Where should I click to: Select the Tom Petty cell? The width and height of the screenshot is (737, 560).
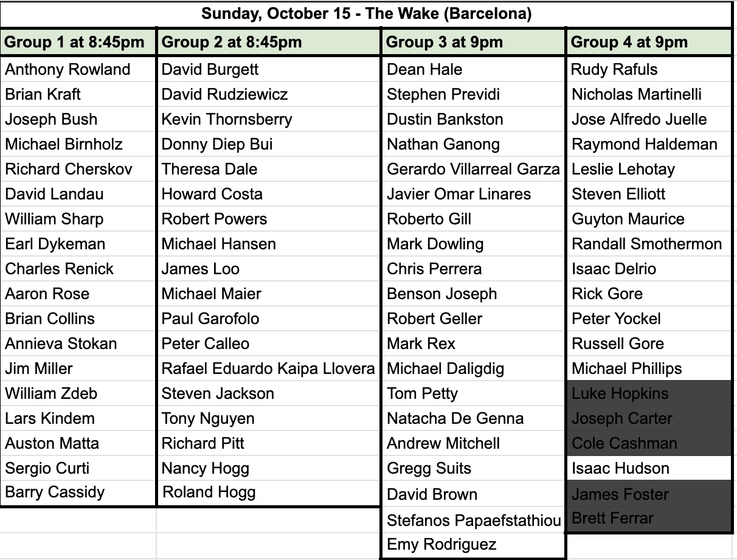coord(474,393)
